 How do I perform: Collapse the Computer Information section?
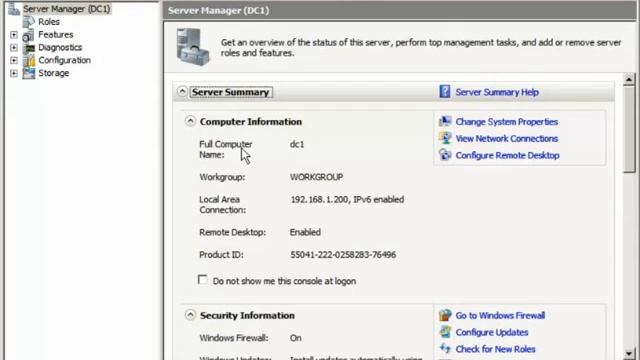pyautogui.click(x=190, y=121)
